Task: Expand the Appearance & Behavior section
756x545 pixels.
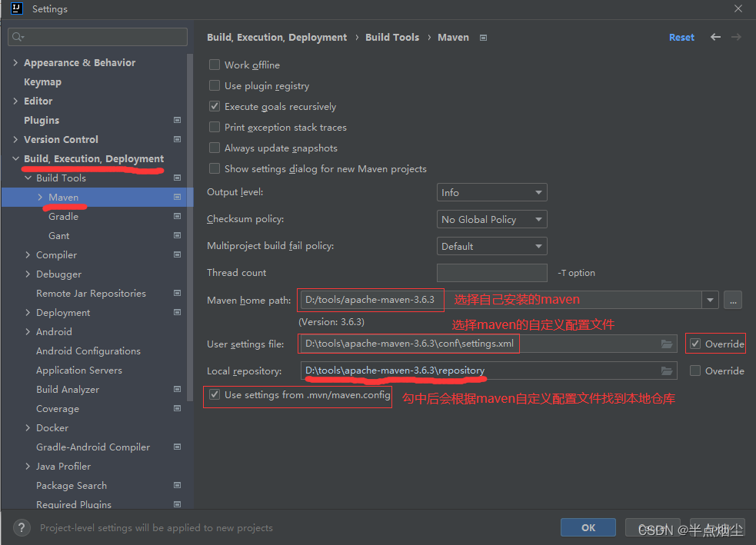Action: click(x=15, y=62)
